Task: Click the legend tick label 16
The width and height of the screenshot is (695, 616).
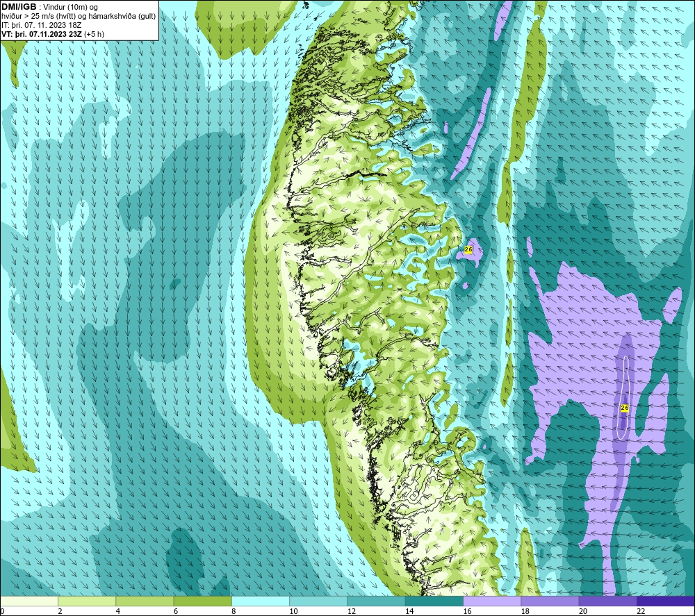Action: pyautogui.click(x=467, y=611)
